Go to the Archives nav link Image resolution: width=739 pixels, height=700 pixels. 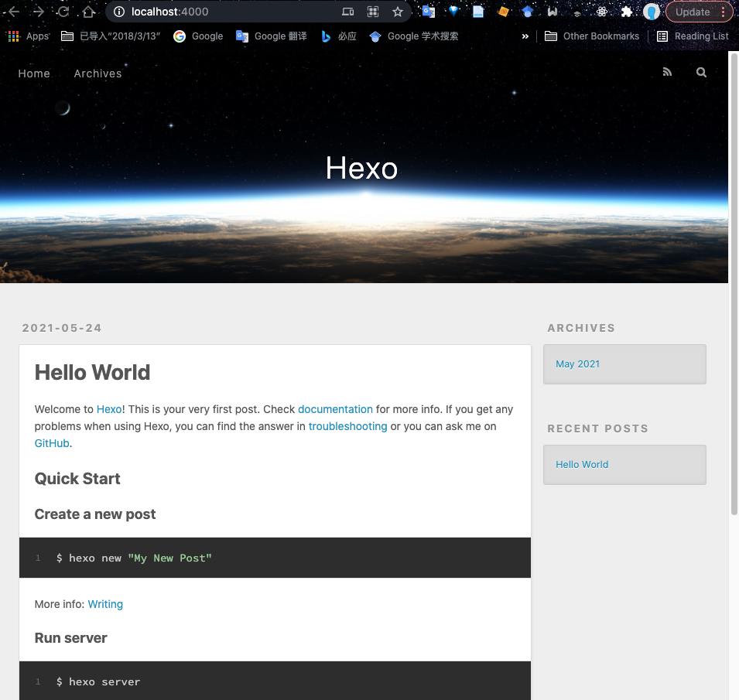98,73
